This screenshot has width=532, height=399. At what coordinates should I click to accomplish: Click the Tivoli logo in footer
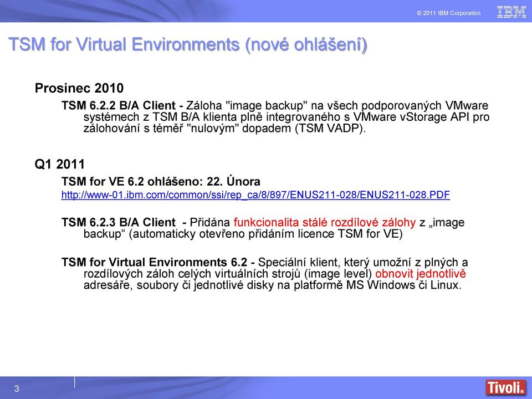click(505, 387)
